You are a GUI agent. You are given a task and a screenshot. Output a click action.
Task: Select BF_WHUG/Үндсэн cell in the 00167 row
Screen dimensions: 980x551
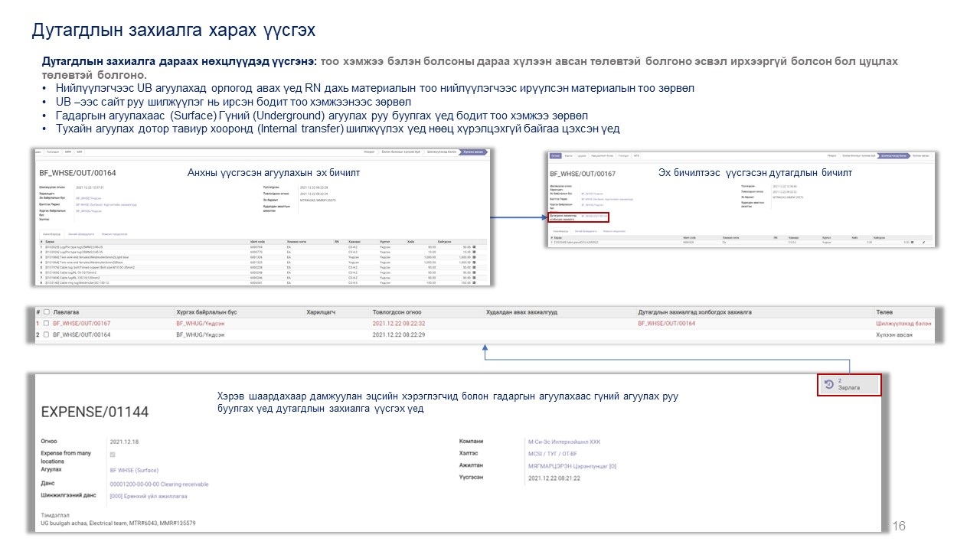tap(200, 324)
